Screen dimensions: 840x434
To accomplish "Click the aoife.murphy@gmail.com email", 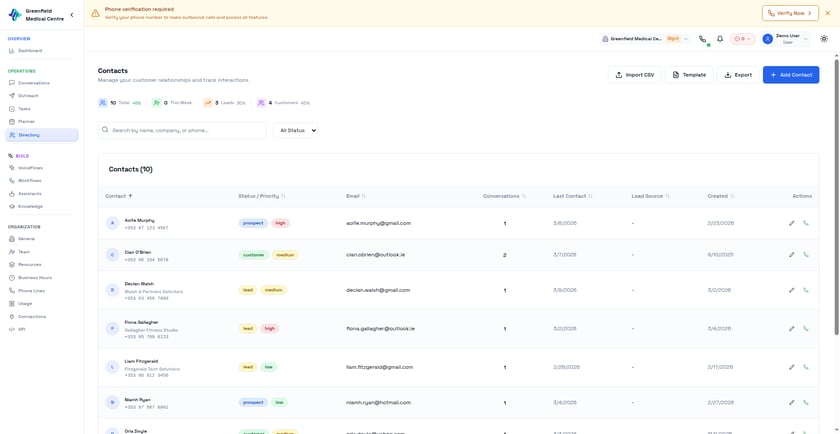I will click(378, 223).
